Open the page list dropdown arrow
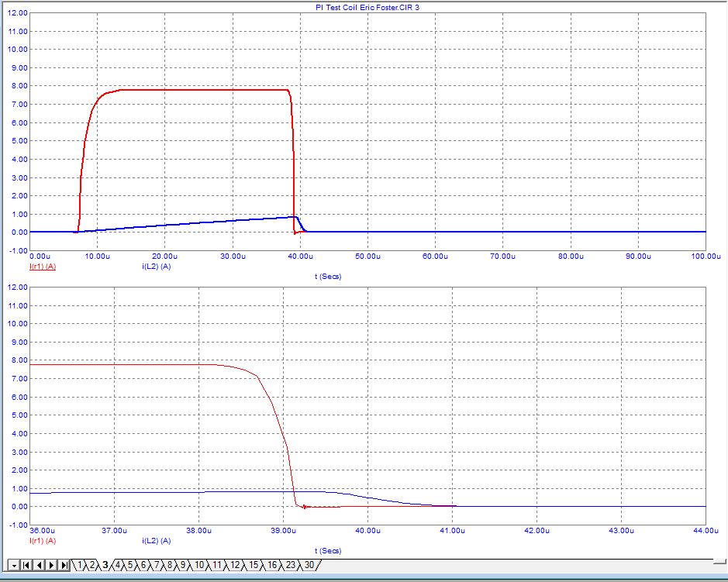This screenshot has height=582, width=728. click(x=14, y=565)
